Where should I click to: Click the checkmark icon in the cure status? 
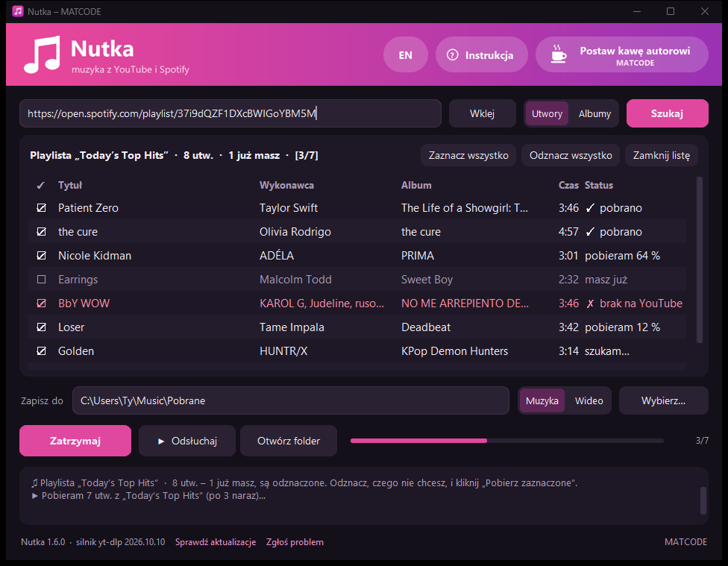590,232
